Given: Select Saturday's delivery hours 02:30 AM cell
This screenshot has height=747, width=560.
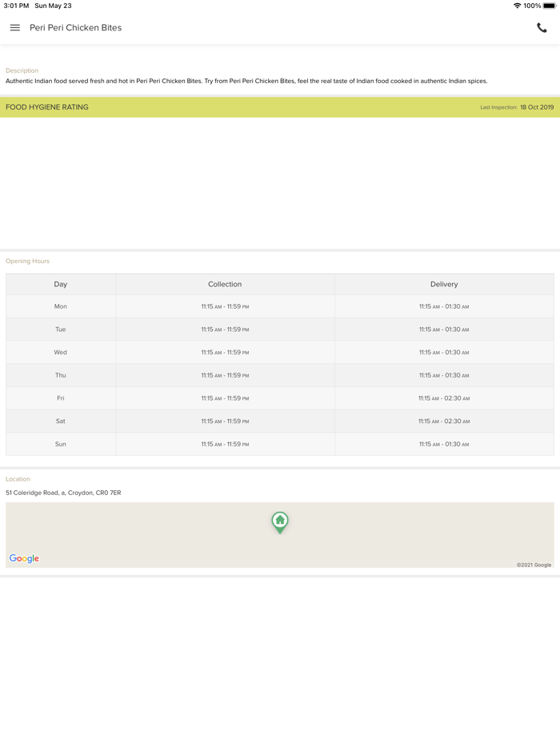Looking at the screenshot, I should click(444, 421).
